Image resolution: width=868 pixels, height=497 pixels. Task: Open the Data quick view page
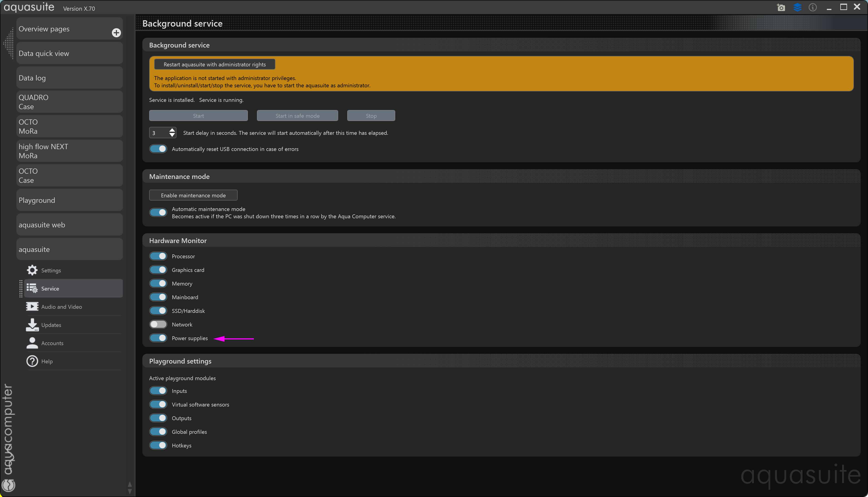[69, 53]
